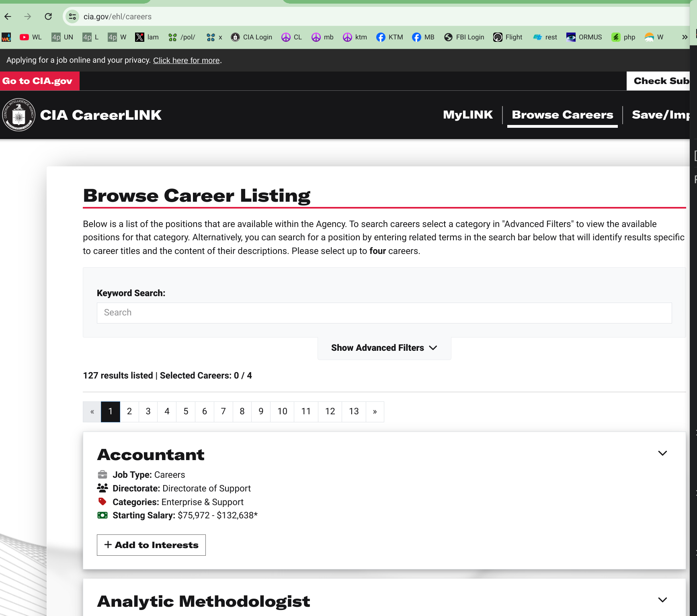Go to results page 4
The image size is (697, 616).
[x=167, y=411]
